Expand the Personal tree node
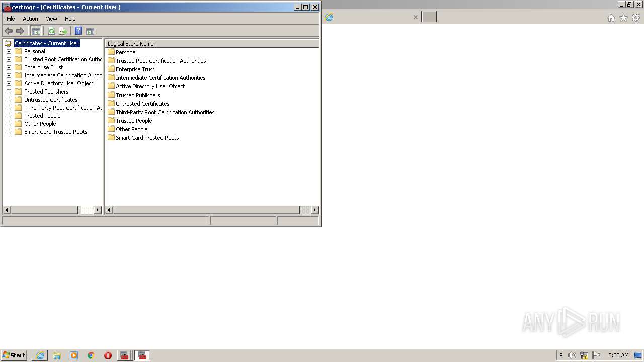 9,51
